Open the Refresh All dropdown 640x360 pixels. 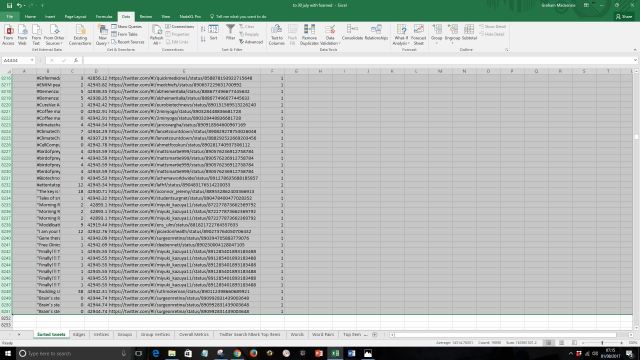(156, 34)
